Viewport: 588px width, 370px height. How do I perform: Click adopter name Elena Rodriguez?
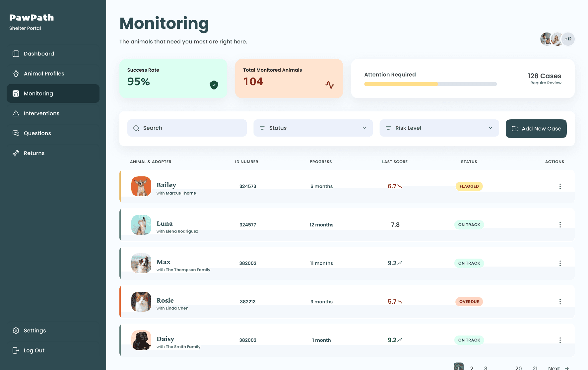(x=182, y=231)
